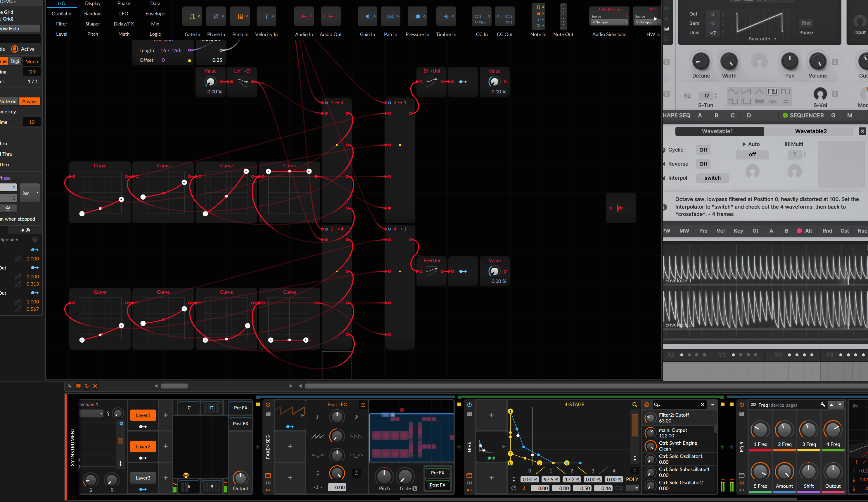Viewport: 868px width, 502px height.
Task: Open the Envelope module category
Action: click(x=155, y=13)
